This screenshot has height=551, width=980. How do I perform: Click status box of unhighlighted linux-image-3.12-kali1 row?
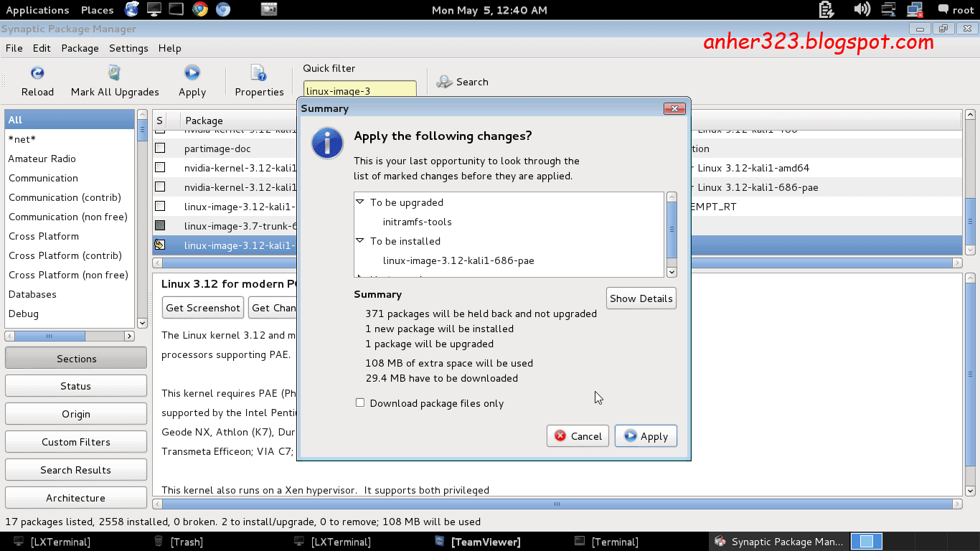160,207
